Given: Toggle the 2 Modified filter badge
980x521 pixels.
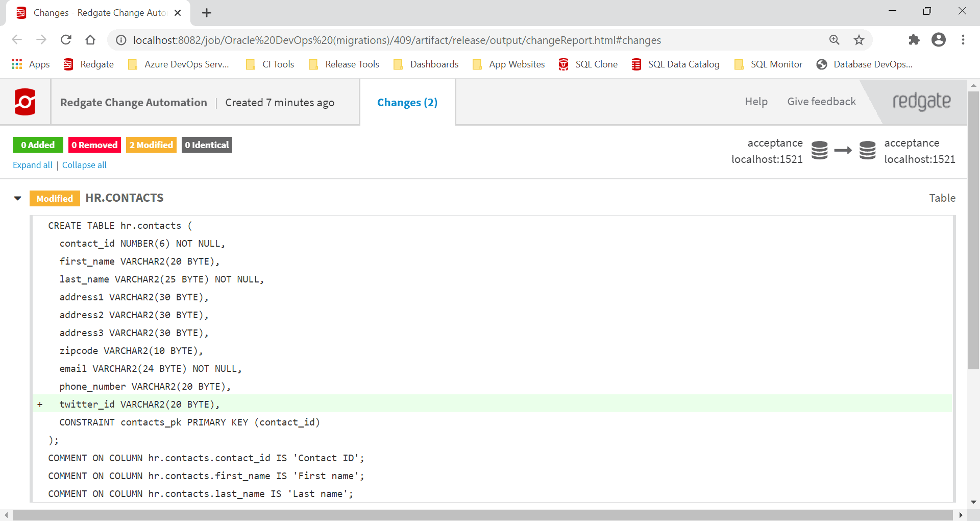Looking at the screenshot, I should pos(151,145).
